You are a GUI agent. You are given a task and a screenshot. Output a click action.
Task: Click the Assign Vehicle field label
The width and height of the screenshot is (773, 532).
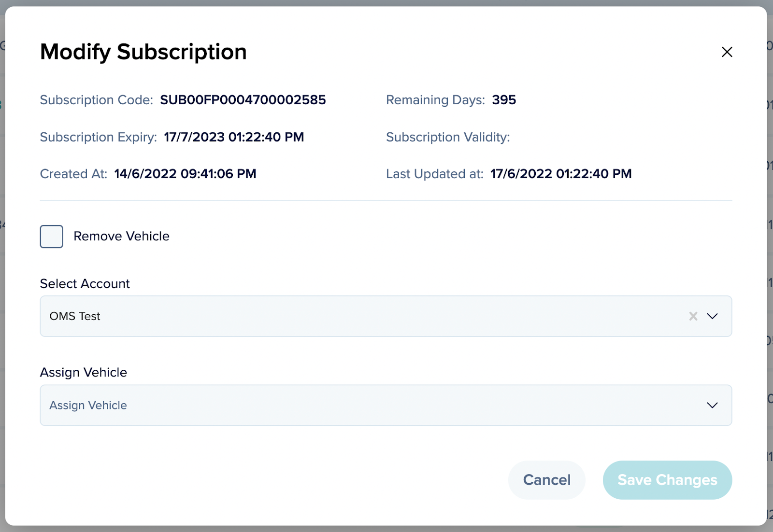pyautogui.click(x=83, y=372)
